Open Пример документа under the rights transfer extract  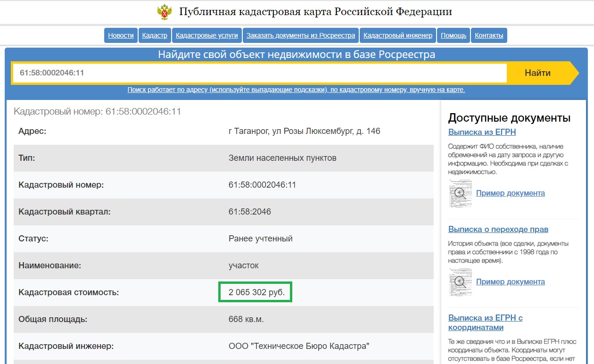coord(511,281)
